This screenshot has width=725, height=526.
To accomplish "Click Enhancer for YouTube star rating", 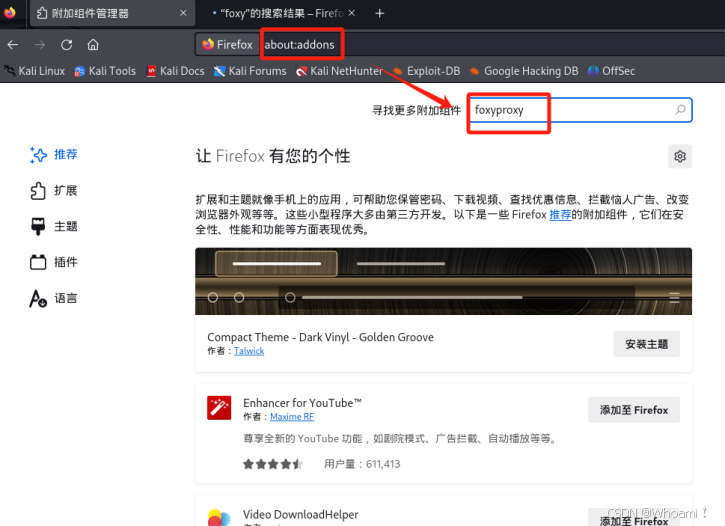I will (x=273, y=464).
